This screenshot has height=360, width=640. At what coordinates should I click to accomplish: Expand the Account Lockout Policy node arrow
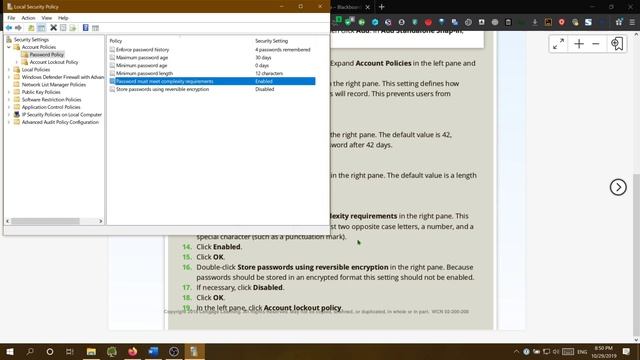(17, 62)
